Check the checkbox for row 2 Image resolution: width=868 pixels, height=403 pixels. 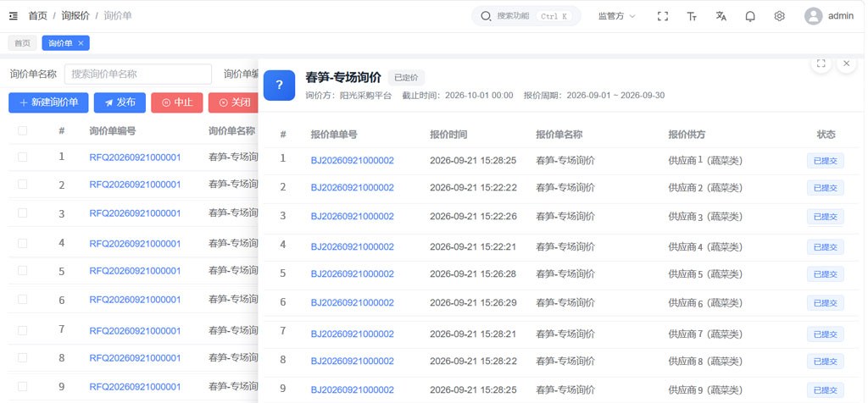(22, 184)
